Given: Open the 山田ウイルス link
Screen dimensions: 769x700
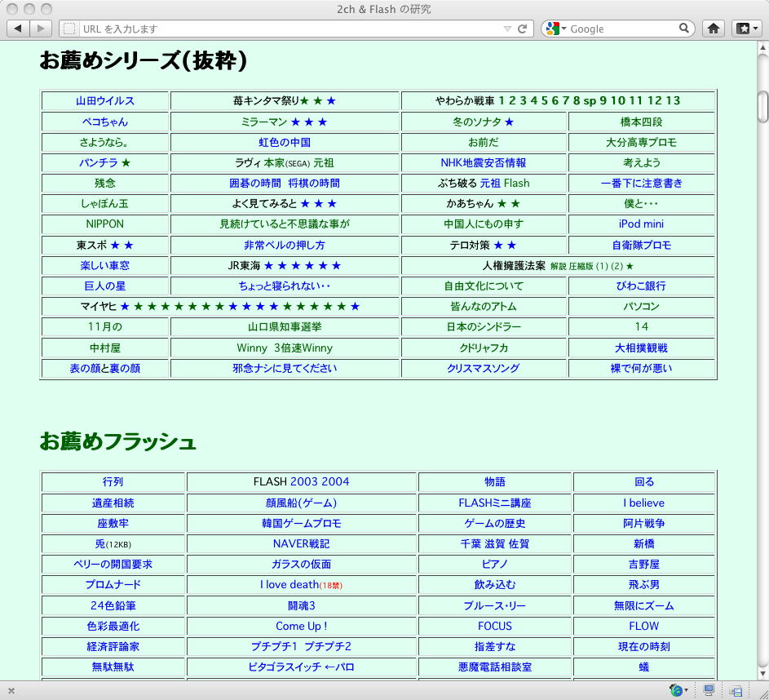Looking at the screenshot, I should coord(105,101).
